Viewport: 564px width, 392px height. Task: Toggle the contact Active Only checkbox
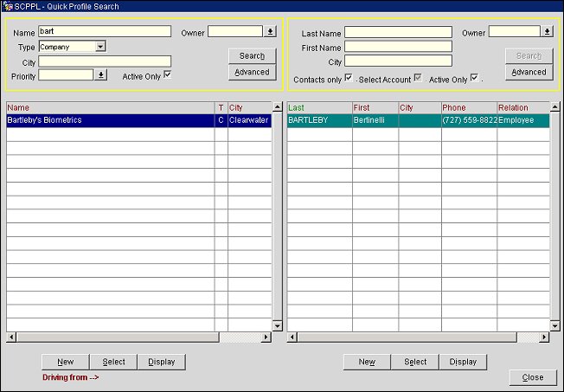click(x=474, y=79)
